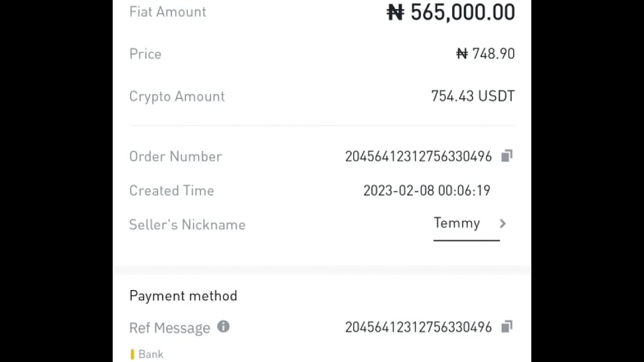Image resolution: width=644 pixels, height=362 pixels.
Task: Click the Crypto Amount label
Action: [x=177, y=97]
